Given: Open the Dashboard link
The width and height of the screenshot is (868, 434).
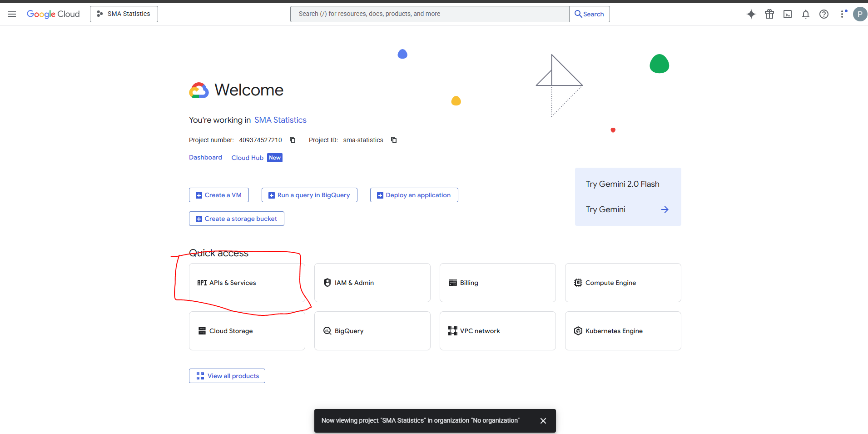Looking at the screenshot, I should 205,158.
